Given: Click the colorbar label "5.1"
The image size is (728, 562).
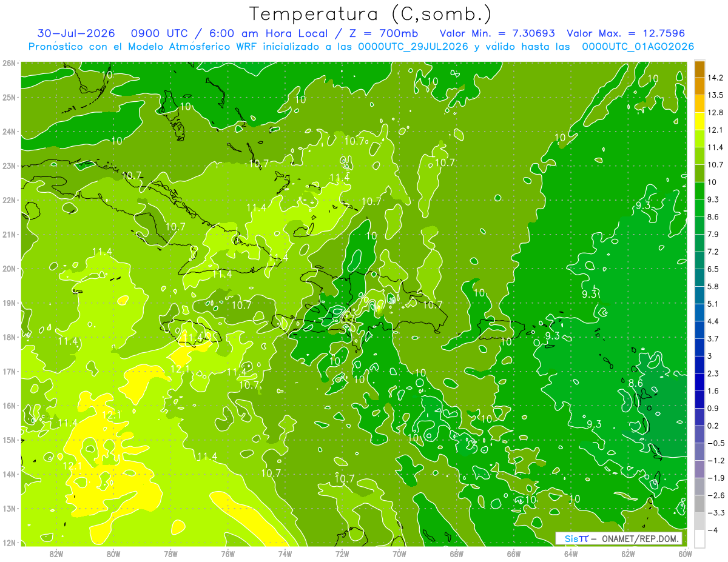Looking at the screenshot, I should click(714, 304).
